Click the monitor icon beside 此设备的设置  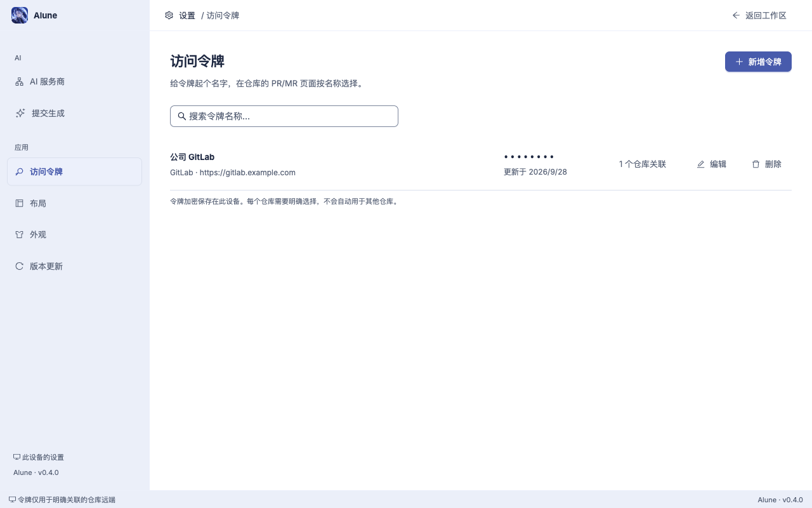point(16,457)
